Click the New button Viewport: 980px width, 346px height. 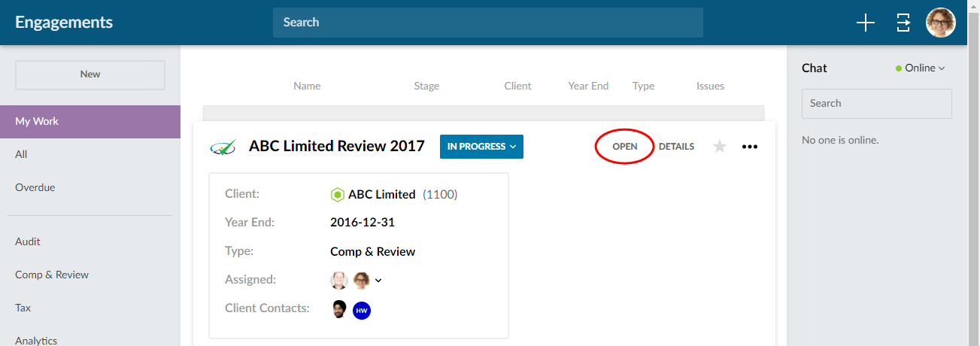click(90, 74)
